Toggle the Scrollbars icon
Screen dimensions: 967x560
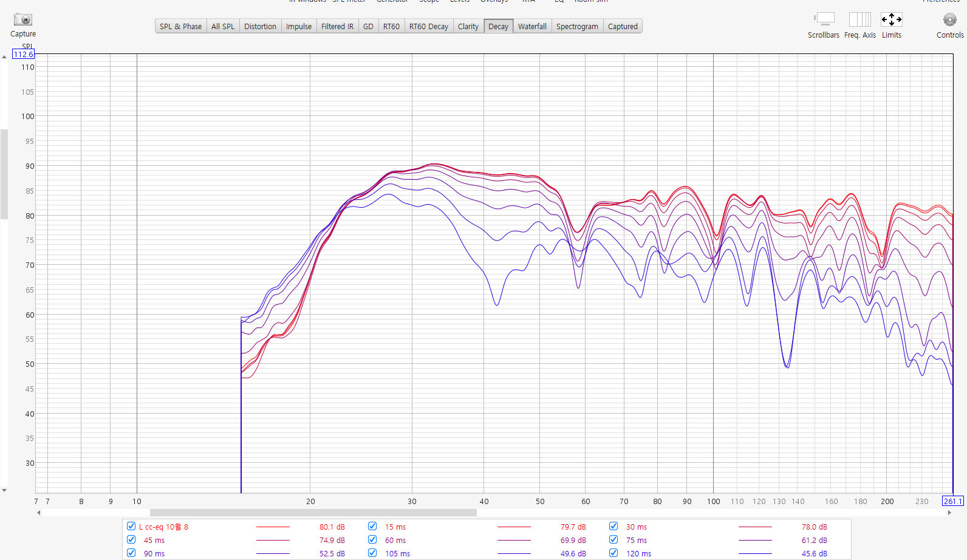(824, 19)
